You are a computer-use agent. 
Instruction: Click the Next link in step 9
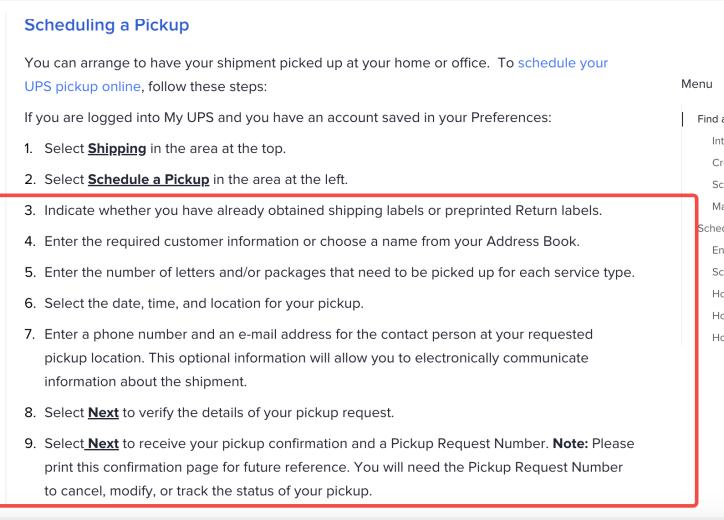pos(103,443)
